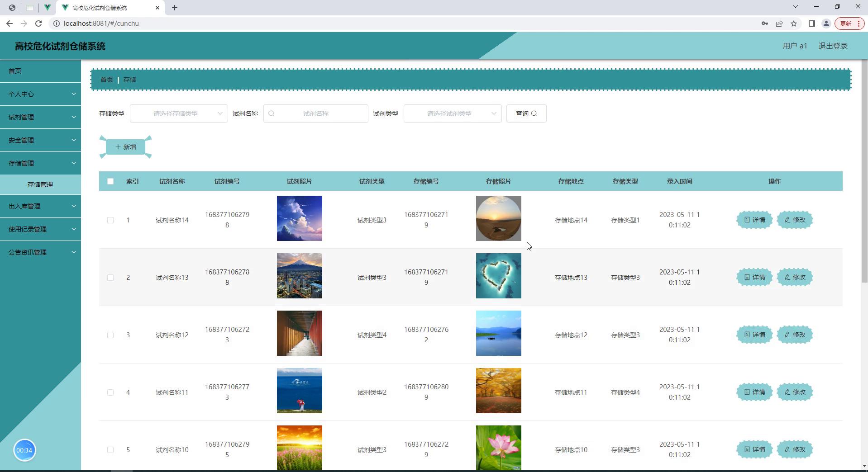Click the 用户 a1 label in header
Screen dimensions: 868x472
click(x=795, y=46)
